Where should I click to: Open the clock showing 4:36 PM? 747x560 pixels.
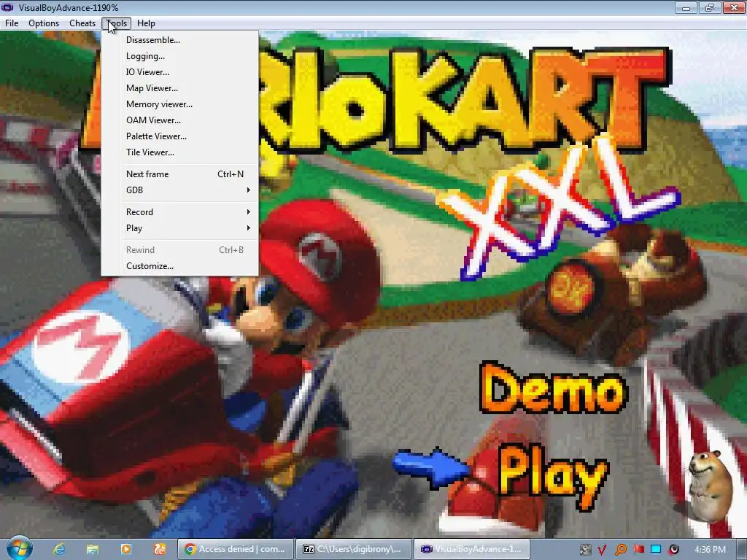pos(711,550)
